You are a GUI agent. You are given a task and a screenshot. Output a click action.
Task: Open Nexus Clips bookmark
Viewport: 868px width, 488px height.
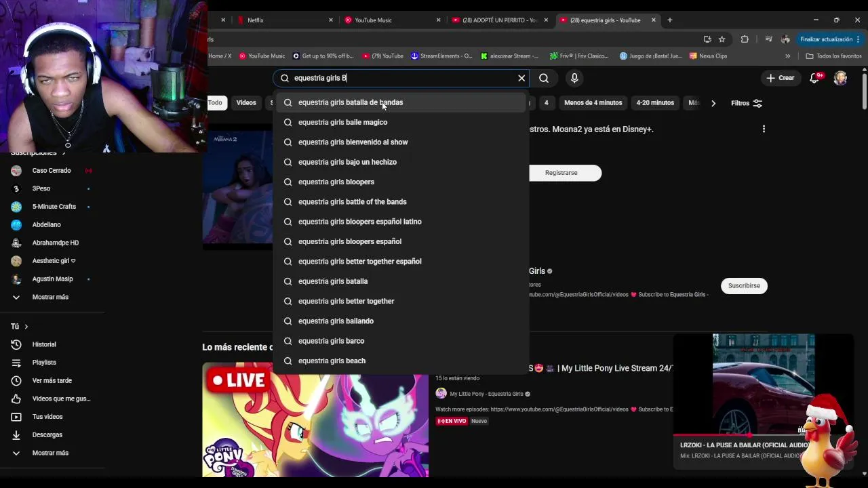tap(708, 56)
